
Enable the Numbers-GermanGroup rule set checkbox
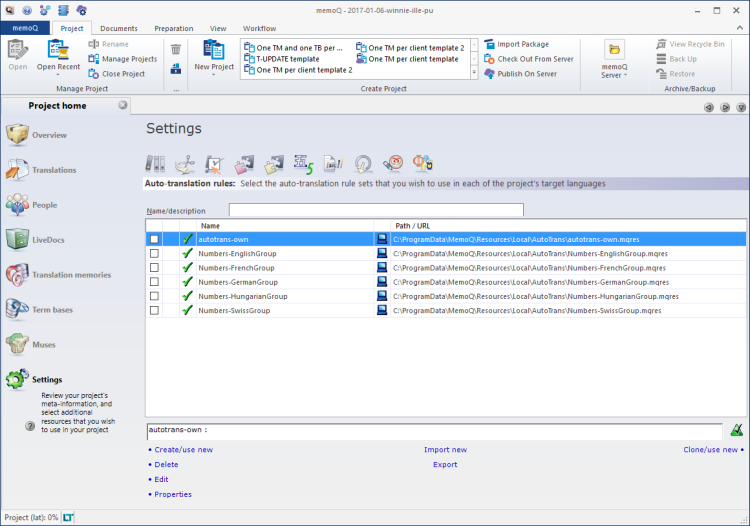point(154,282)
